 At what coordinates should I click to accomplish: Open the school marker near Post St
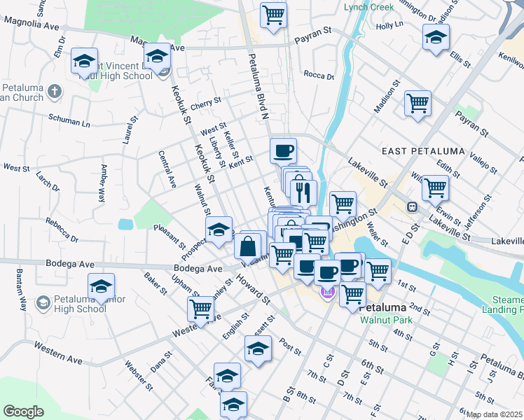click(258, 349)
